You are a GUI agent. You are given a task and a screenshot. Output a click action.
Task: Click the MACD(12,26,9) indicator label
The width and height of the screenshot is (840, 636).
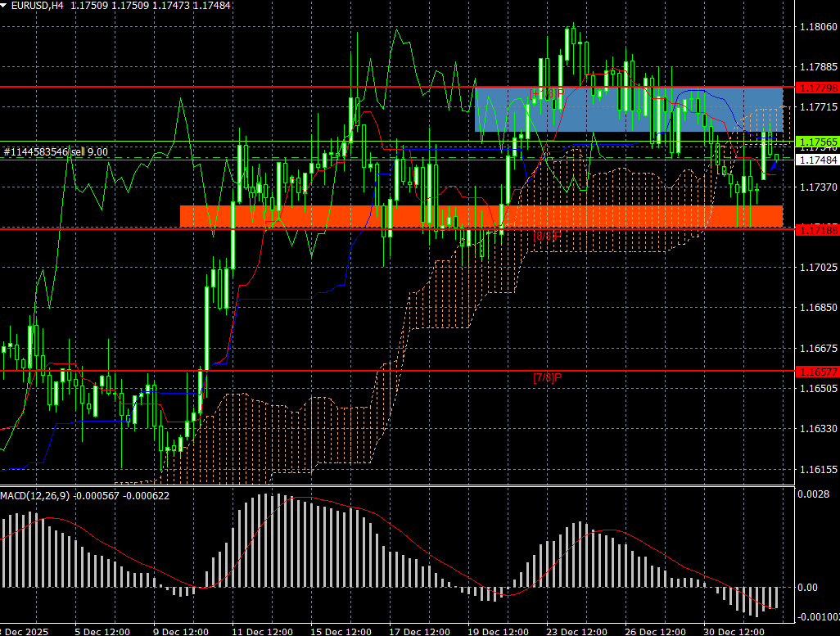[x=35, y=495]
